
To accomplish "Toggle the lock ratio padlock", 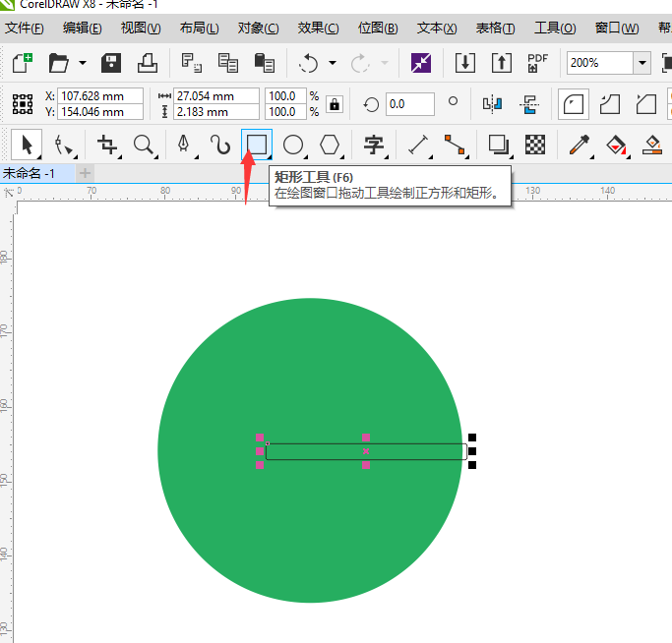I will [x=335, y=104].
